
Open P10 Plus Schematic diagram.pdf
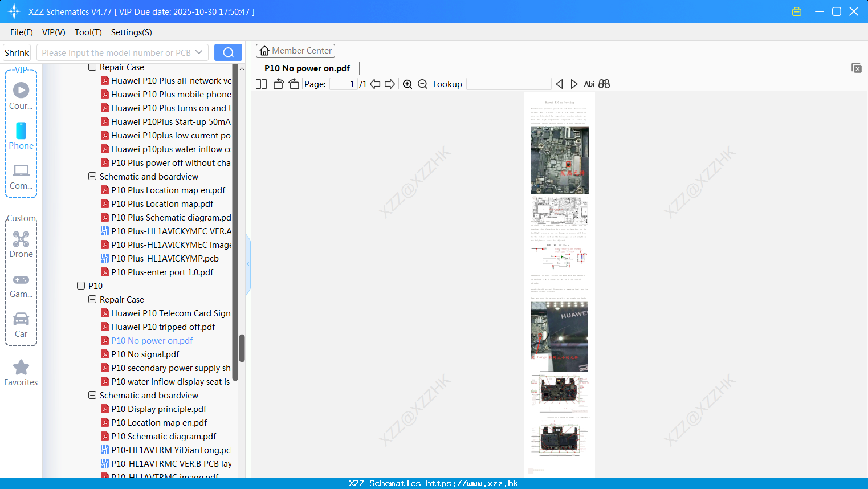tap(166, 218)
